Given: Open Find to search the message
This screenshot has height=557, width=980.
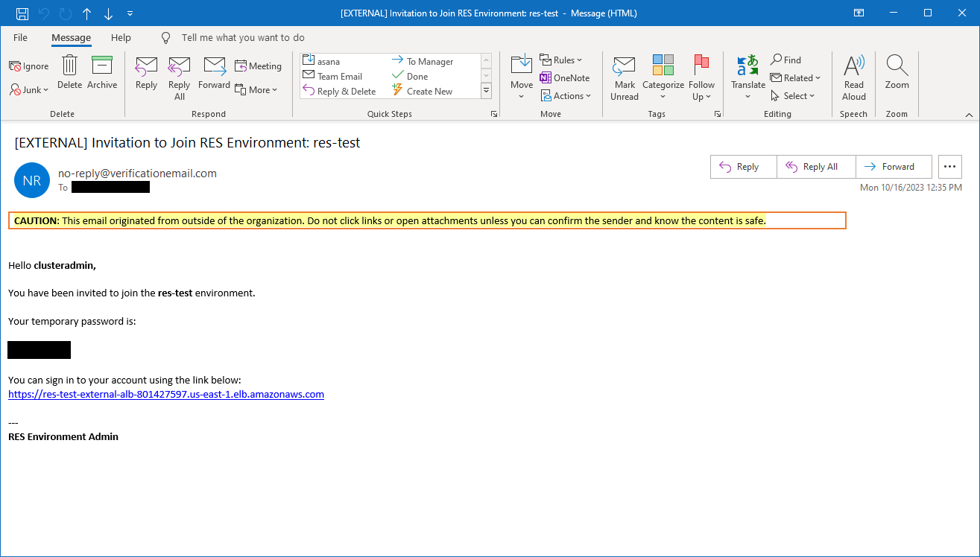Looking at the screenshot, I should pyautogui.click(x=786, y=60).
